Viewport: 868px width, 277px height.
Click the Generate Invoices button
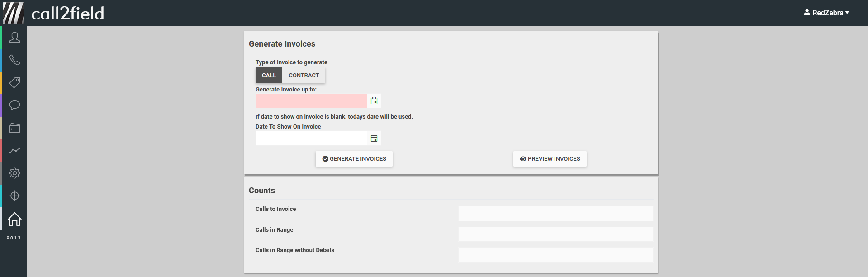coord(354,159)
